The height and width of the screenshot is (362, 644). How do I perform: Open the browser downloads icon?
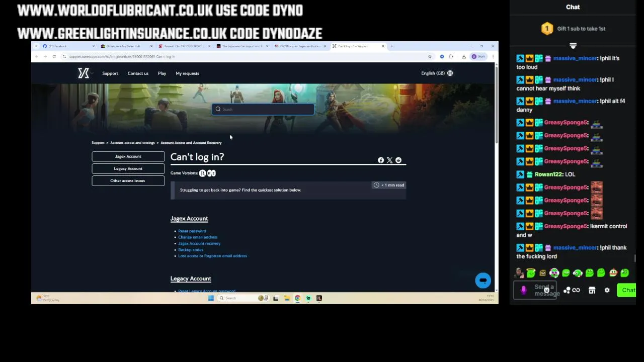pyautogui.click(x=463, y=56)
